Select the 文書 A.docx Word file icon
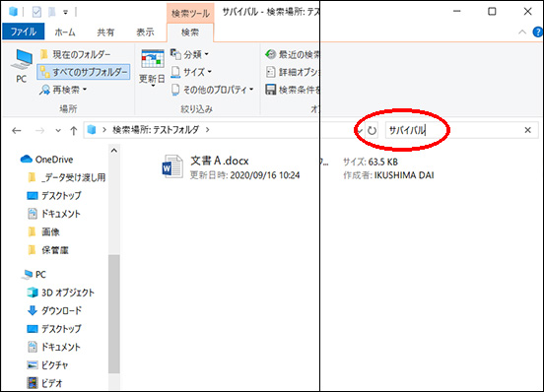Screen dimensions: 544x392 172,166
